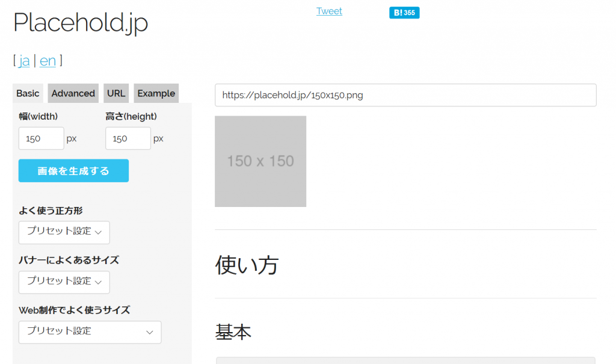Click the 150 x 150 placeholder image

point(260,161)
